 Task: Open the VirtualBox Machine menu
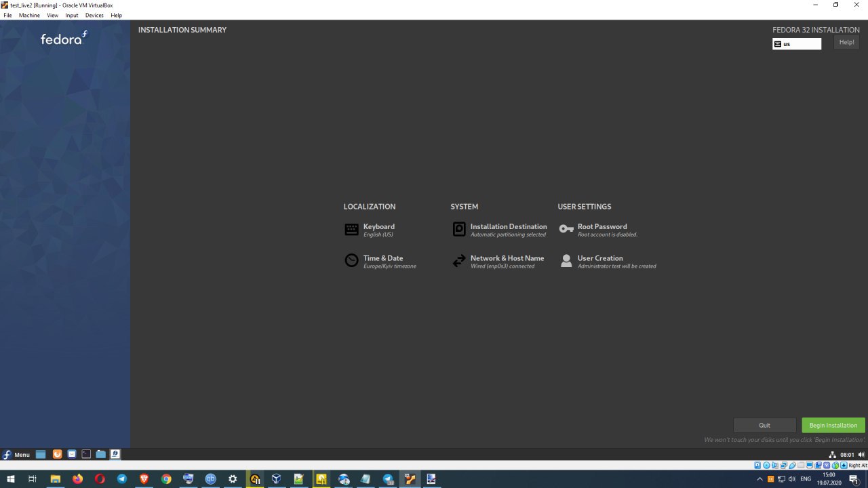point(29,15)
